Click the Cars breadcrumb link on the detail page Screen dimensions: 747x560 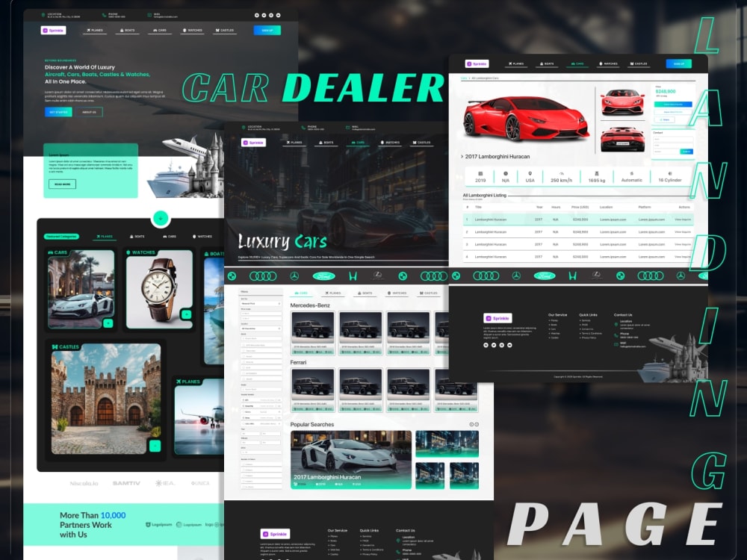coord(464,78)
